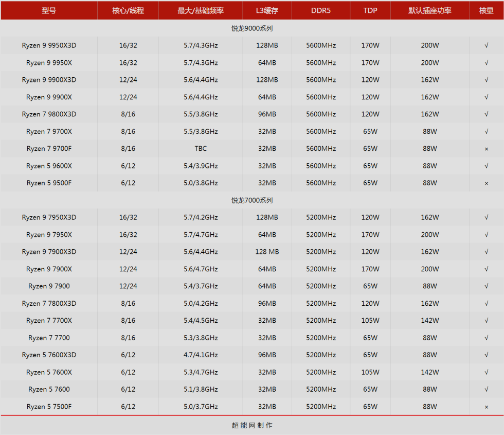Select the Ryzen 7 7800X3D model name
This screenshot has height=435, width=504.
pos(49,304)
